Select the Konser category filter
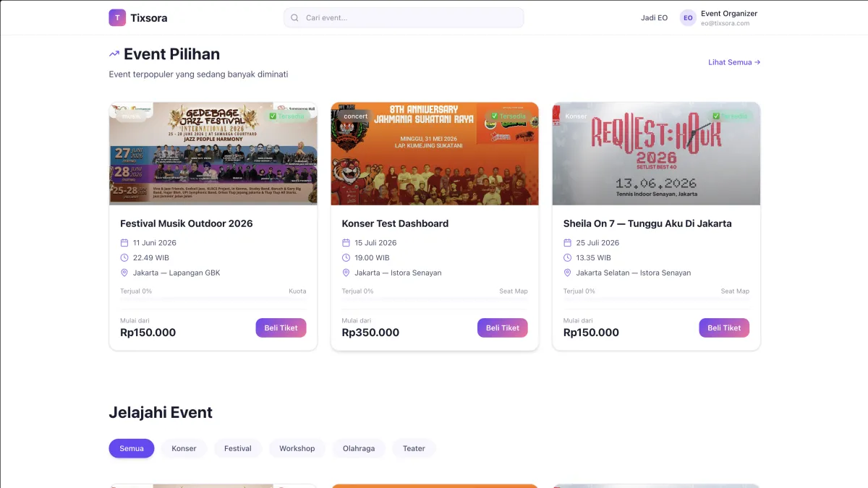Screen dimensions: 868x488 [184, 448]
